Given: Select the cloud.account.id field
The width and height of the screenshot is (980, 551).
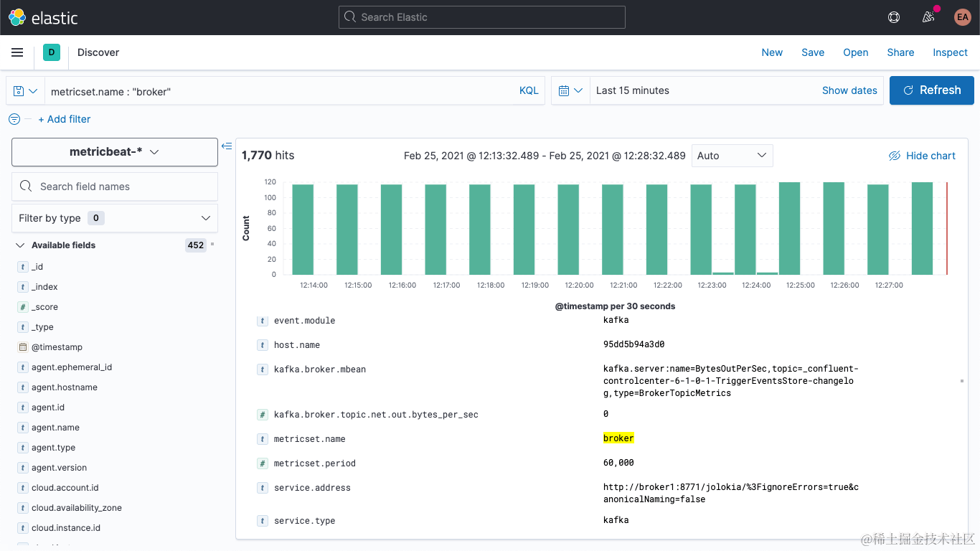Looking at the screenshot, I should (65, 488).
